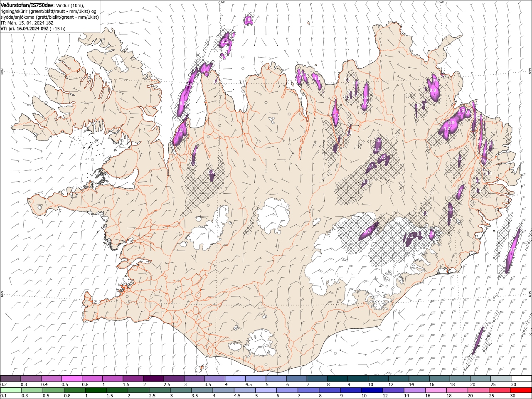Select the snow legend swatch labeled 1.5
The image size is (532, 399).
point(133,379)
